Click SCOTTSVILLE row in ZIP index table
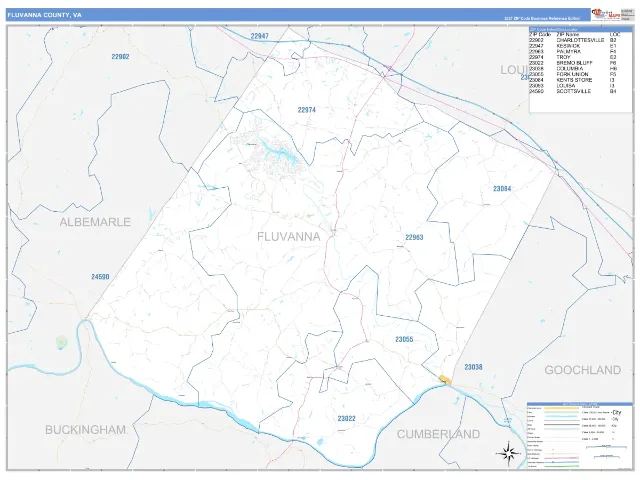This screenshot has height=480, width=640. (573, 91)
